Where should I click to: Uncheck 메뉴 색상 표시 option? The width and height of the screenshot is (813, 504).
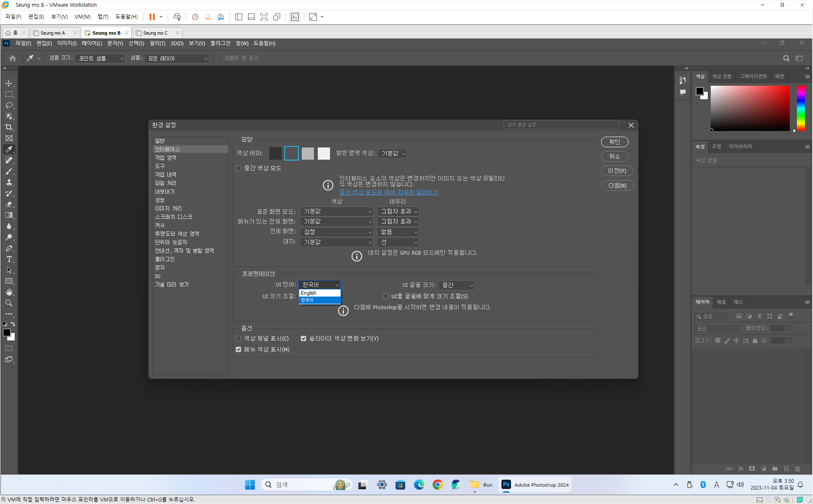[239, 349]
